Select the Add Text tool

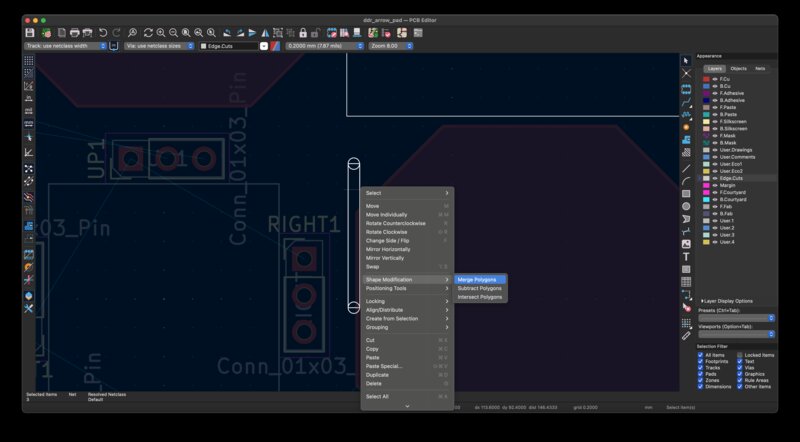(686, 257)
